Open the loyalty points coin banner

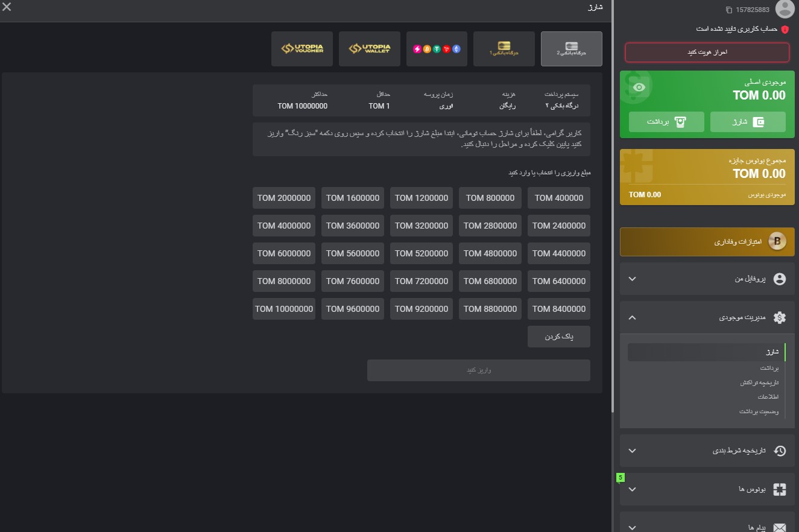pos(707,242)
